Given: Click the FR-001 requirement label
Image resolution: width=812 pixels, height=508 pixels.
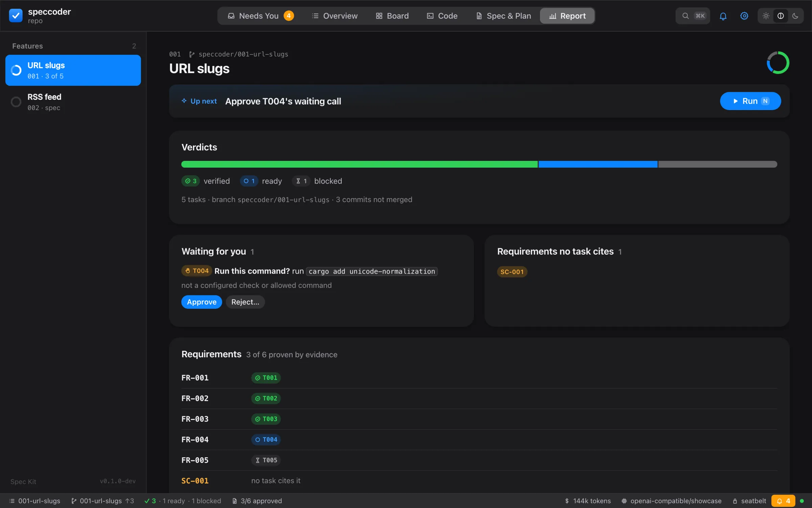Looking at the screenshot, I should pyautogui.click(x=195, y=378).
